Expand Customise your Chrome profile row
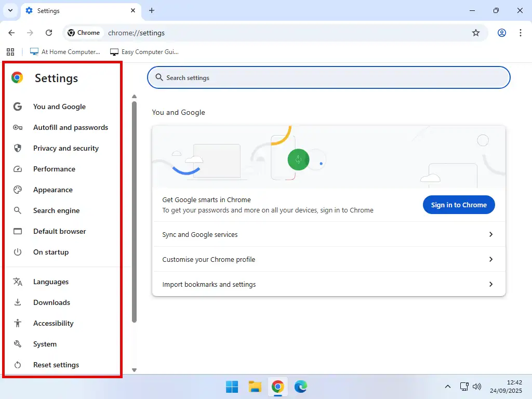532x399 pixels. tap(328, 259)
